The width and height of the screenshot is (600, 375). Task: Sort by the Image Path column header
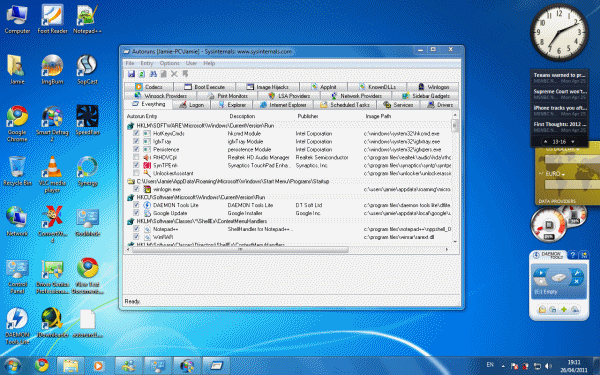tap(378, 116)
